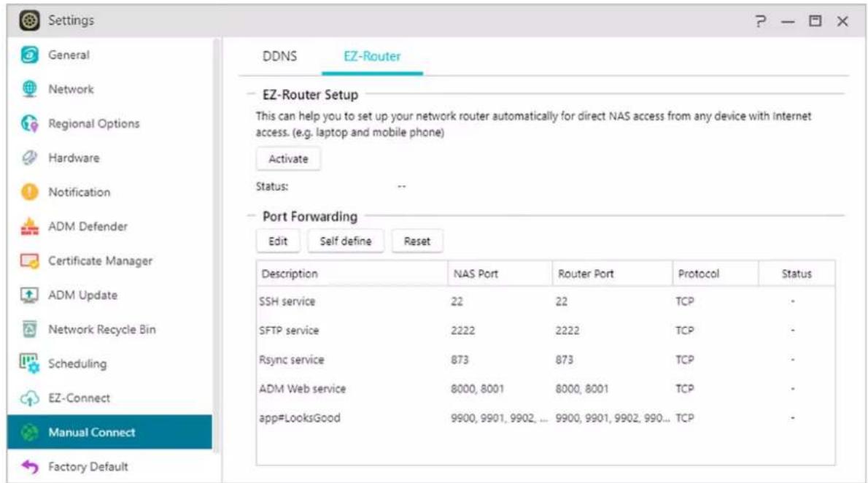Select the EZ-Router tab
This screenshot has height=483, width=868.
pyautogui.click(x=372, y=56)
